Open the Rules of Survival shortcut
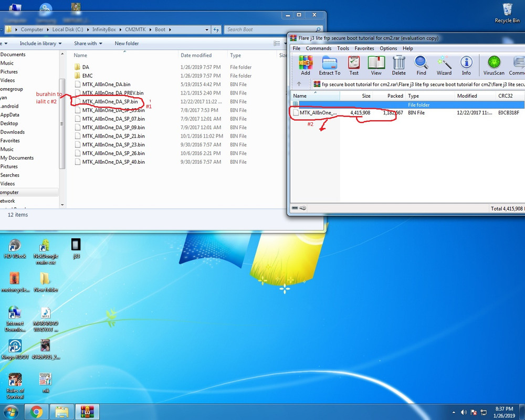525x420 pixels. pyautogui.click(x=15, y=386)
